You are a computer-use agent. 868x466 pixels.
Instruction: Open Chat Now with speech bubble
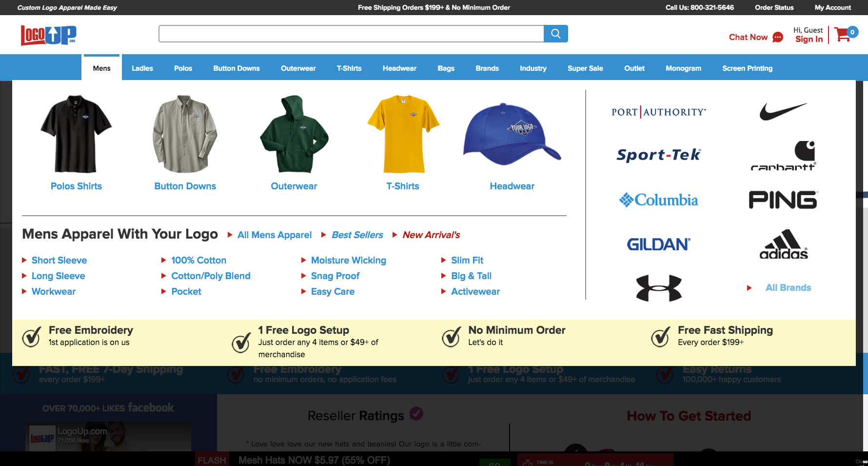click(x=755, y=37)
